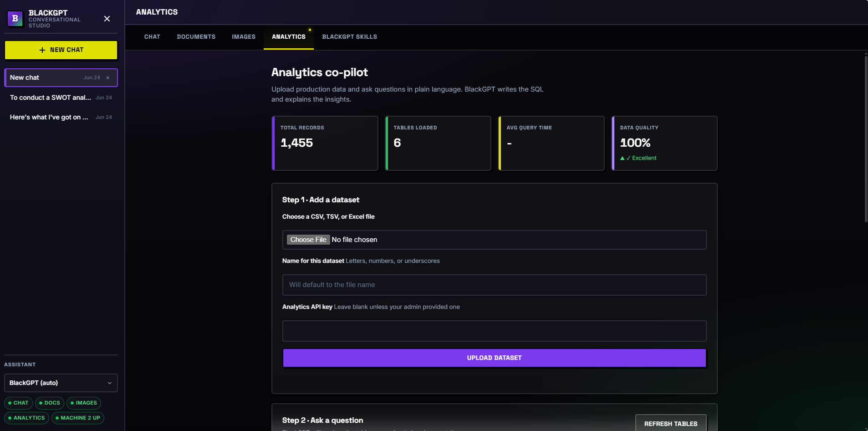Click UPLOAD DATASET button
This screenshot has height=431, width=868.
[x=494, y=358]
